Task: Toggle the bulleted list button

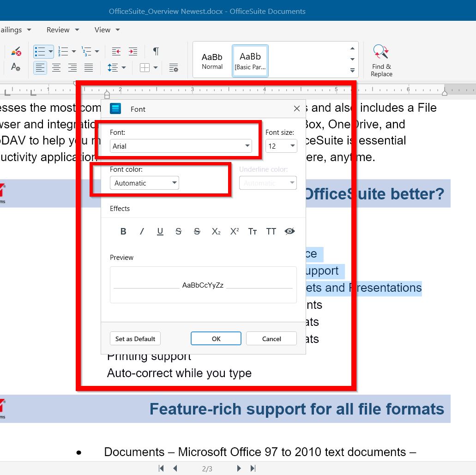Action: coord(40,51)
